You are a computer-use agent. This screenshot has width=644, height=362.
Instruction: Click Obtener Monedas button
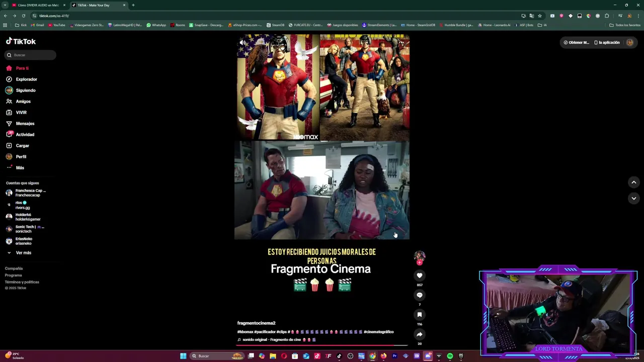(576, 43)
